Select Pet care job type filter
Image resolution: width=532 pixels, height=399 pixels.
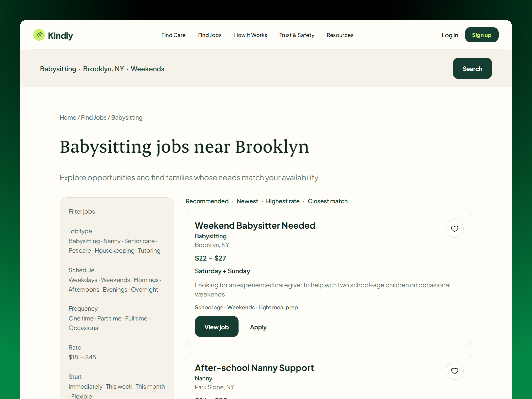80,251
